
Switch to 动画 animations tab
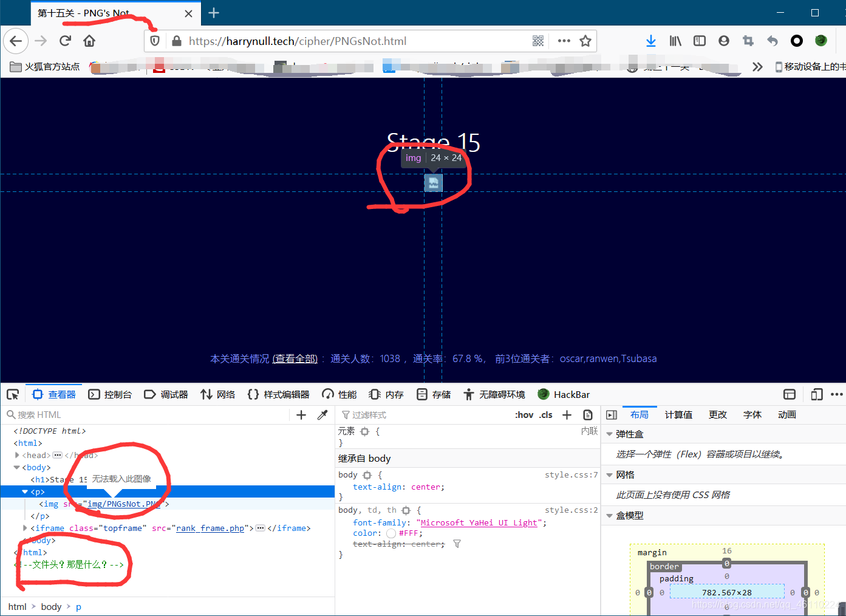tap(787, 415)
